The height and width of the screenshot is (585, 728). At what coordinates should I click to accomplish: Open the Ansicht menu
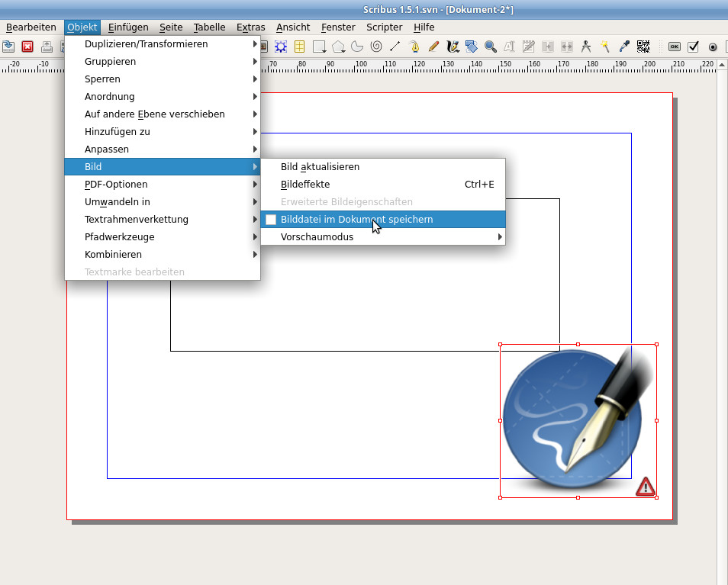point(293,27)
